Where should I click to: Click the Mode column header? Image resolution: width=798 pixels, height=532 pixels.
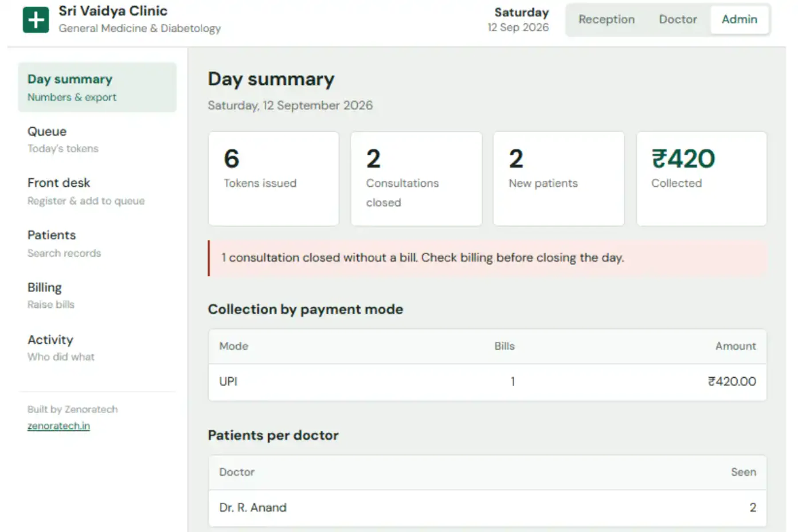[234, 346]
